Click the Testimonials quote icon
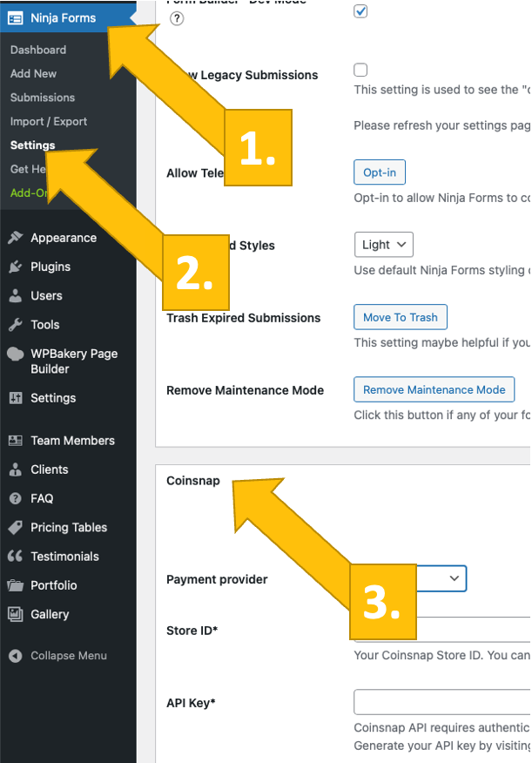The height and width of the screenshot is (763, 532). tap(15, 556)
